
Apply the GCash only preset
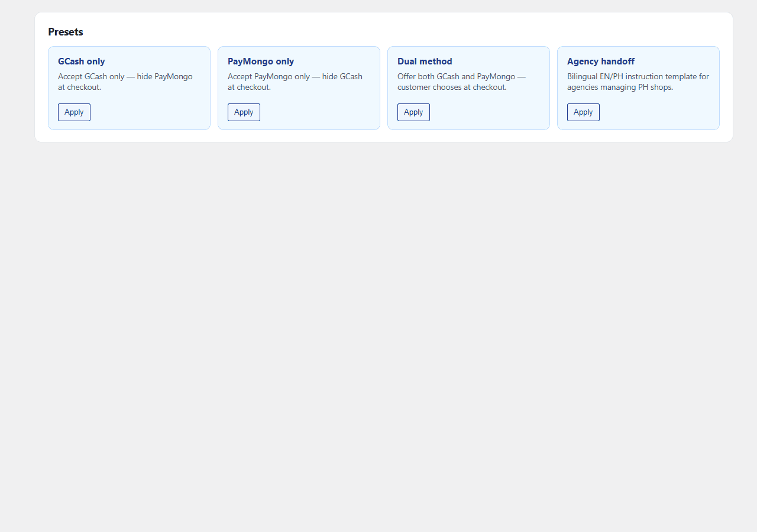[74, 112]
